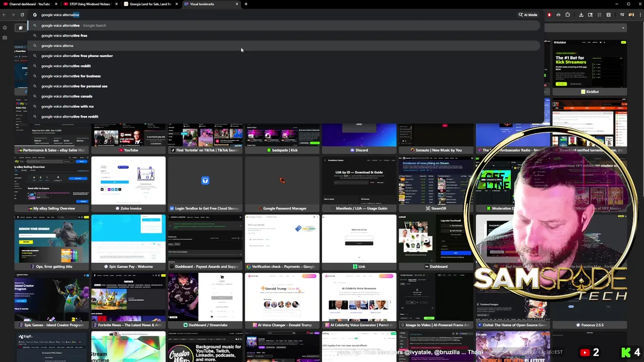Open the Ops, Error getting title bookmark

click(51, 242)
